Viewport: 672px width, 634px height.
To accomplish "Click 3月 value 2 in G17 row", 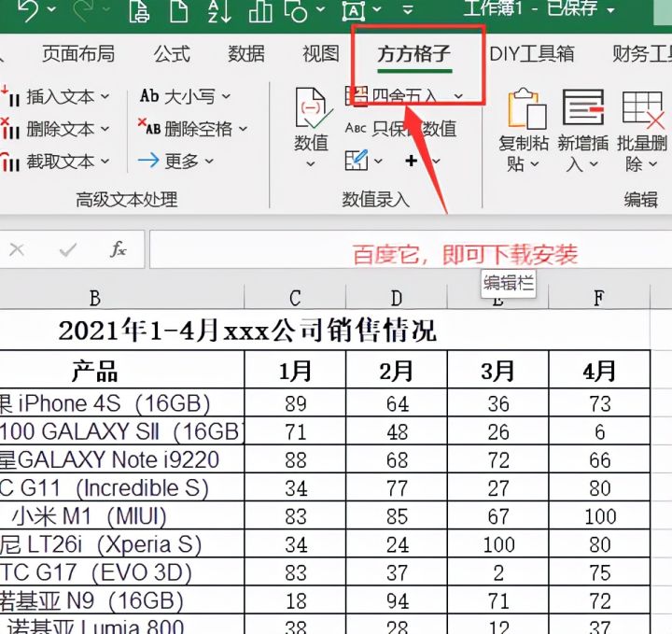I will (498, 571).
